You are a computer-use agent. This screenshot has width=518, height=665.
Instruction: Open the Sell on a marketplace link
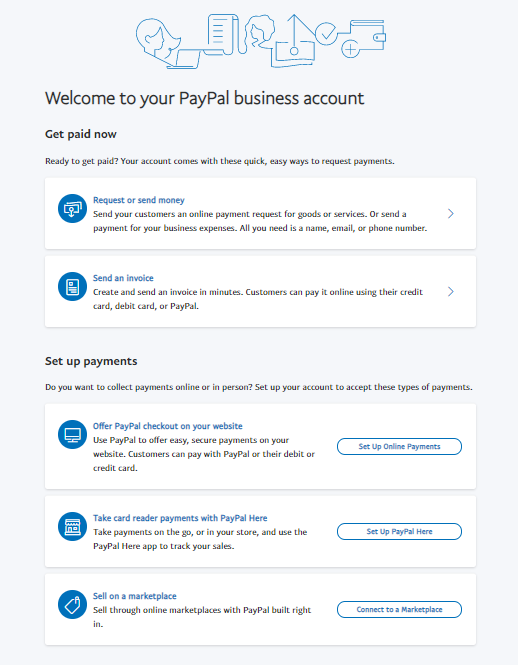[x=134, y=596]
